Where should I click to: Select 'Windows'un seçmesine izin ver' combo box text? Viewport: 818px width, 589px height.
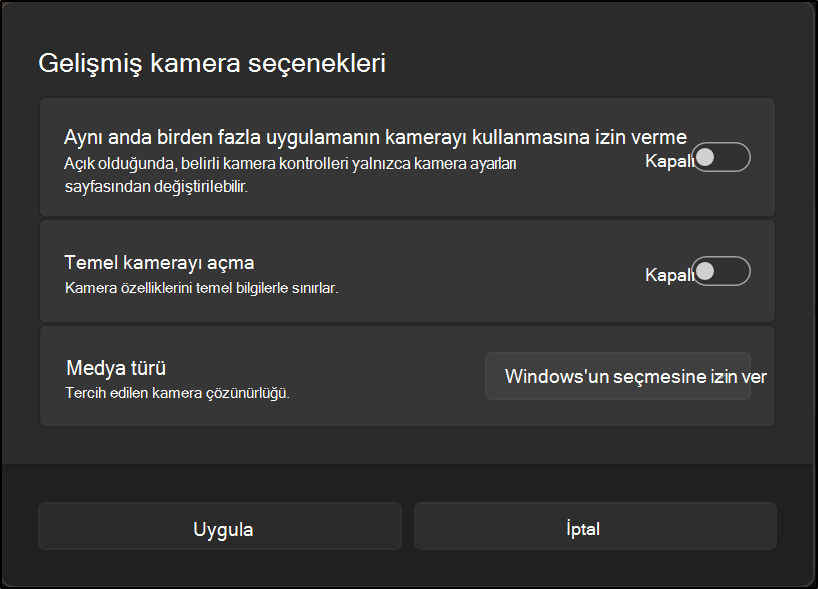coord(635,376)
